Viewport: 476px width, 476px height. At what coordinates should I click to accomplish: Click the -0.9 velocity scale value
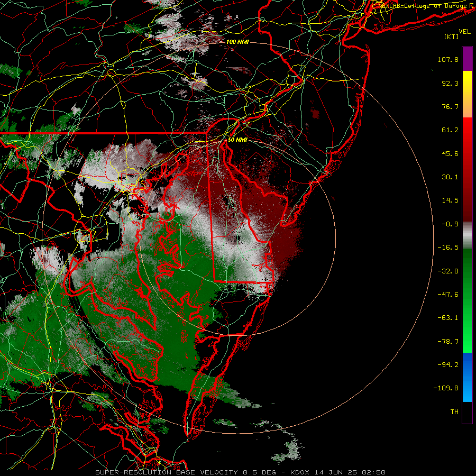450,224
